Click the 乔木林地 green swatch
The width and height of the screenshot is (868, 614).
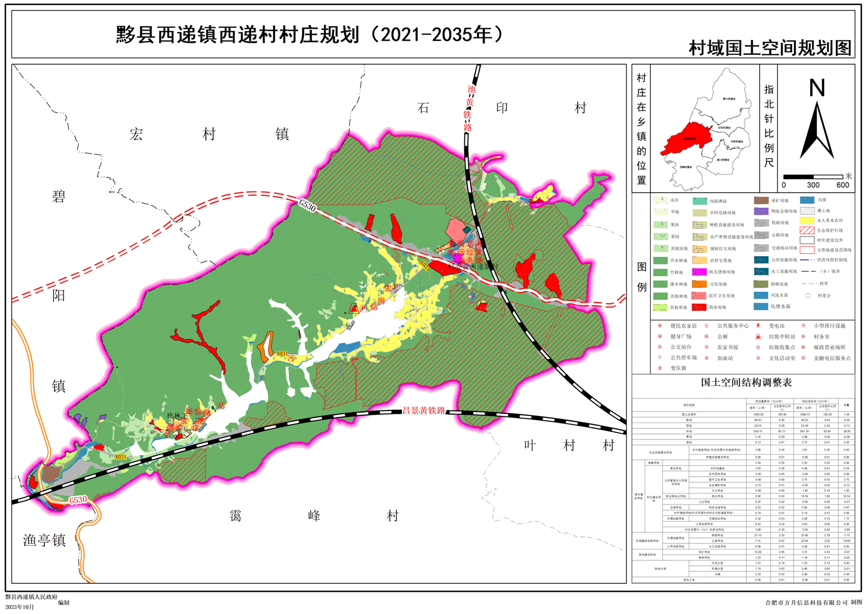pos(660,260)
